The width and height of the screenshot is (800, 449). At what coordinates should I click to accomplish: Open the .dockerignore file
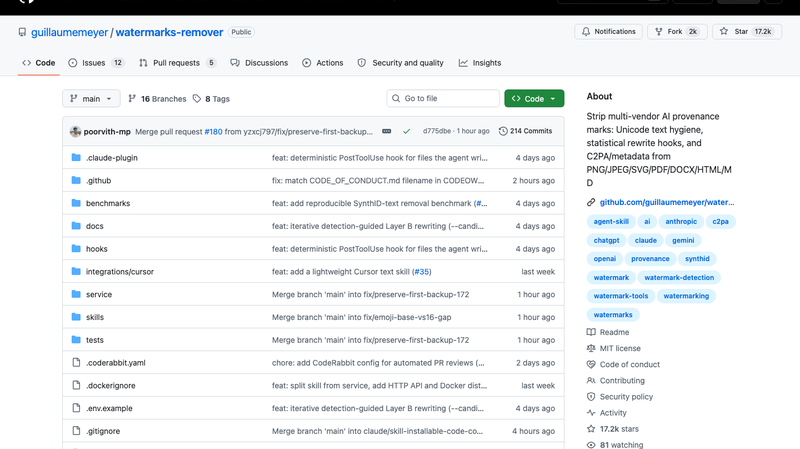point(111,386)
